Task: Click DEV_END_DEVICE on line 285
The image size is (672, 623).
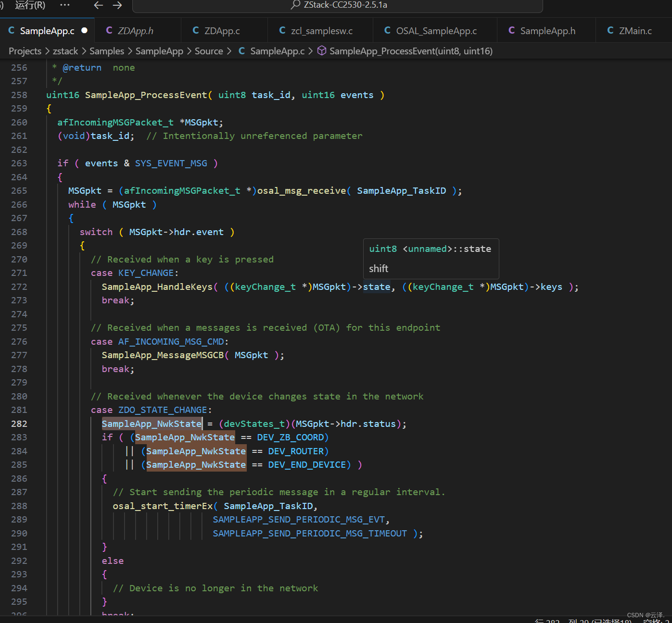Action: [307, 464]
